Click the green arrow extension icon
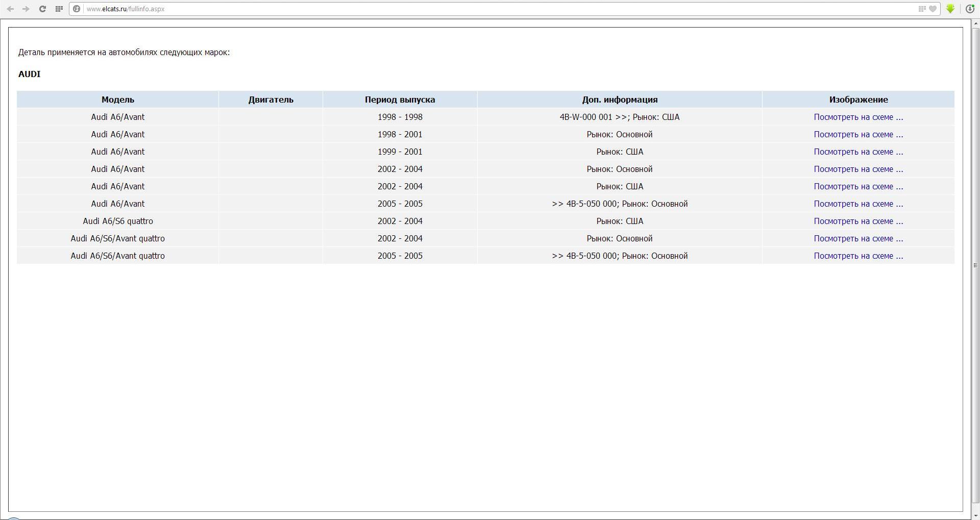 (x=950, y=9)
